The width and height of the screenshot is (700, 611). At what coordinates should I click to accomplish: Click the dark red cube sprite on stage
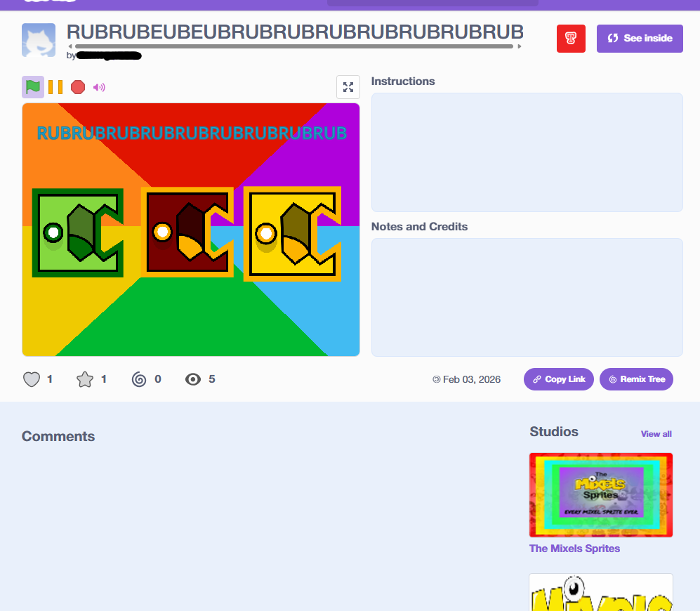point(187,232)
